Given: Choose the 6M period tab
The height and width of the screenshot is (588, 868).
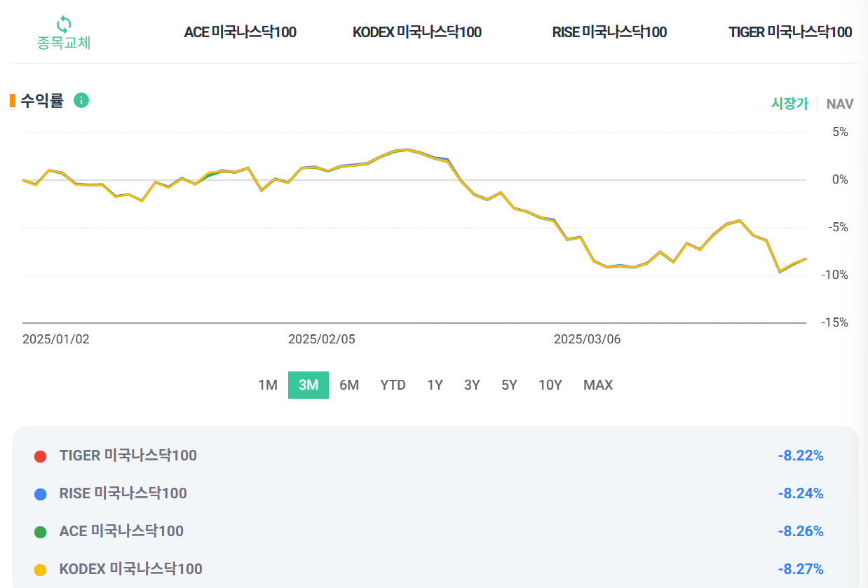Looking at the screenshot, I should pos(349,385).
